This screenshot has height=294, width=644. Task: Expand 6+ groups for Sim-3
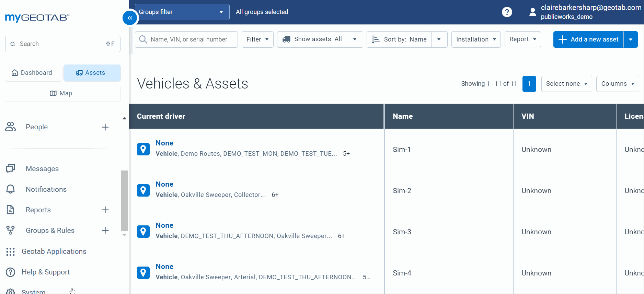(341, 236)
